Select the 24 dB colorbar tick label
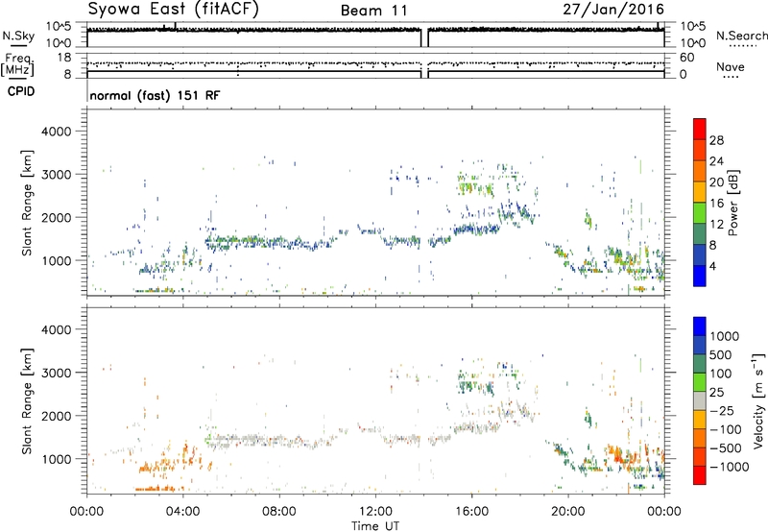 click(716, 161)
